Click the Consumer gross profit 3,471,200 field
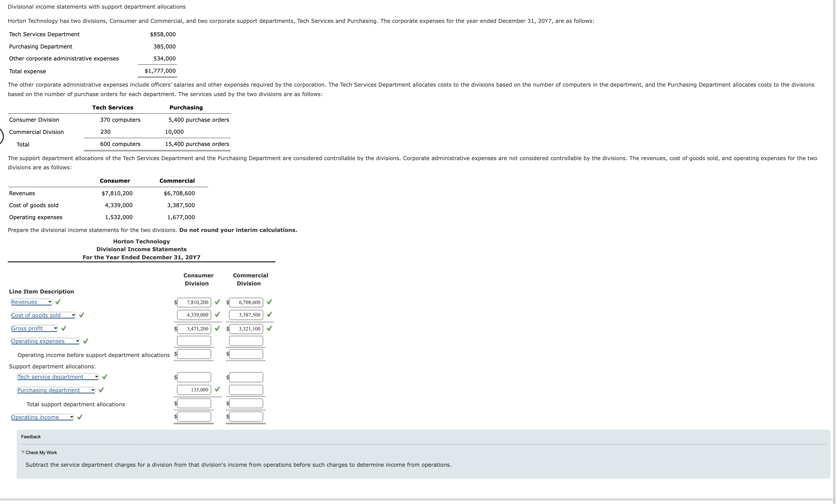 click(194, 329)
